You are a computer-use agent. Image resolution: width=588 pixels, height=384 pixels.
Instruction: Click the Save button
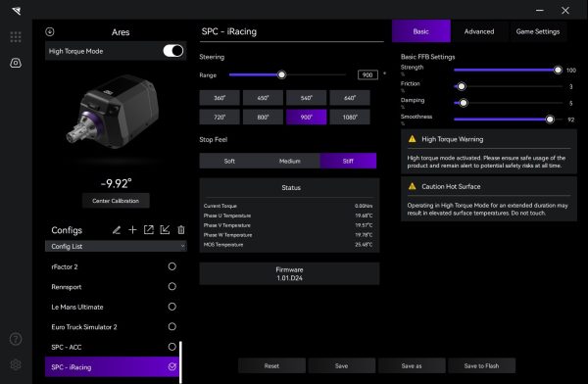pyautogui.click(x=342, y=365)
